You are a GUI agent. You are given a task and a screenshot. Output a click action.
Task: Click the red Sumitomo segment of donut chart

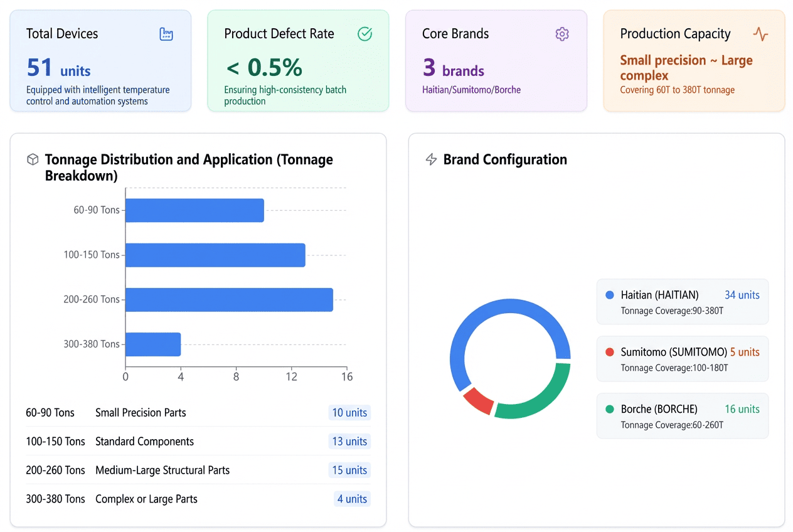[478, 400]
